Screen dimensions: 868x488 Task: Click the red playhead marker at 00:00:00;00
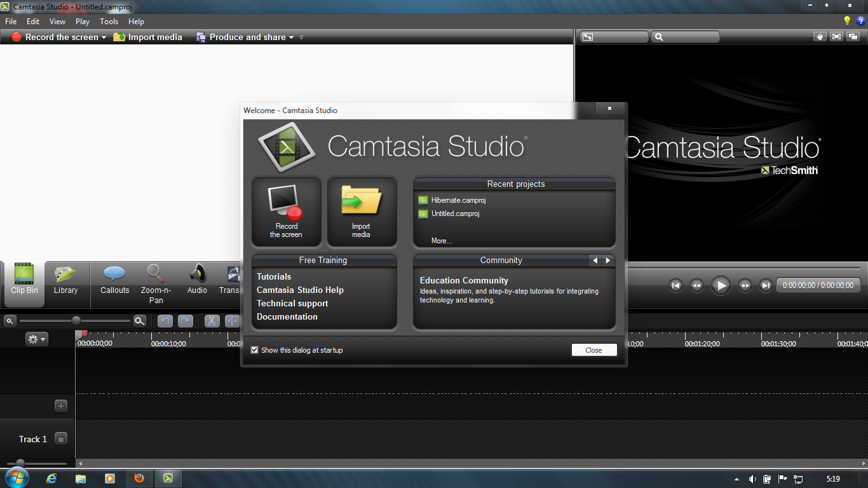pos(84,334)
